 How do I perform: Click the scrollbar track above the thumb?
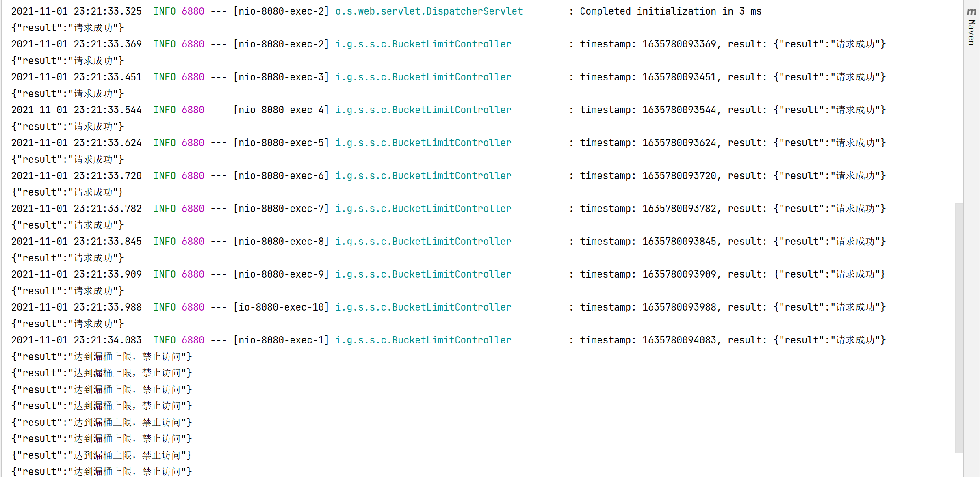pos(959,101)
